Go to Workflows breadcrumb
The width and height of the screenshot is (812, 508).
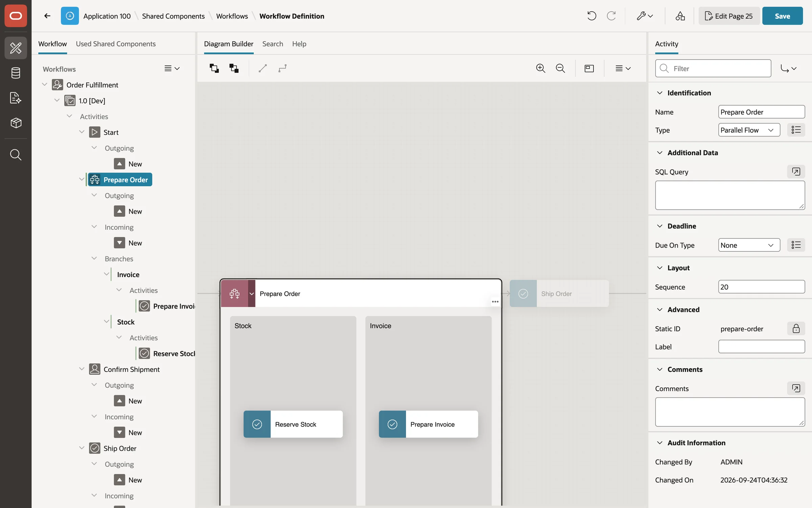[x=232, y=16]
